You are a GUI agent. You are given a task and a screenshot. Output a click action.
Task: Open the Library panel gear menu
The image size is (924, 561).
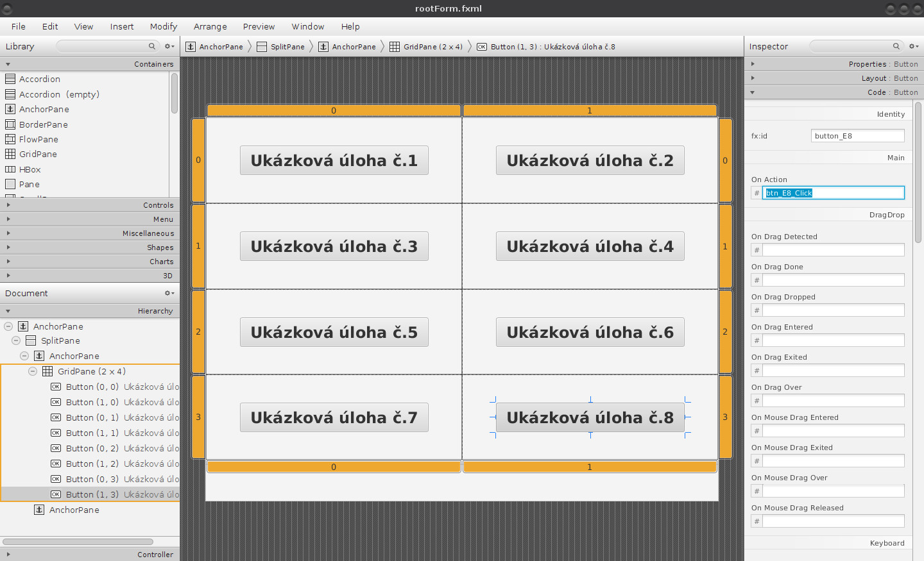(169, 46)
